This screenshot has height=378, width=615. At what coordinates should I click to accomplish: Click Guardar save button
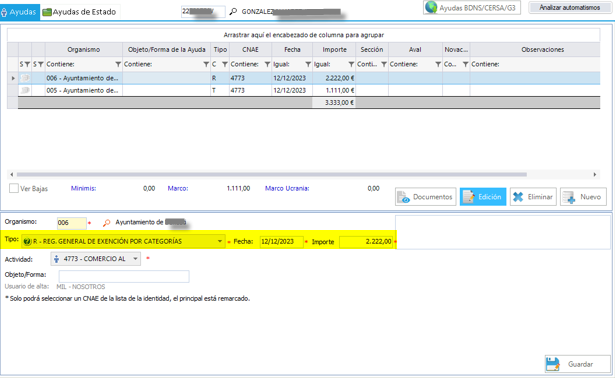(x=577, y=364)
